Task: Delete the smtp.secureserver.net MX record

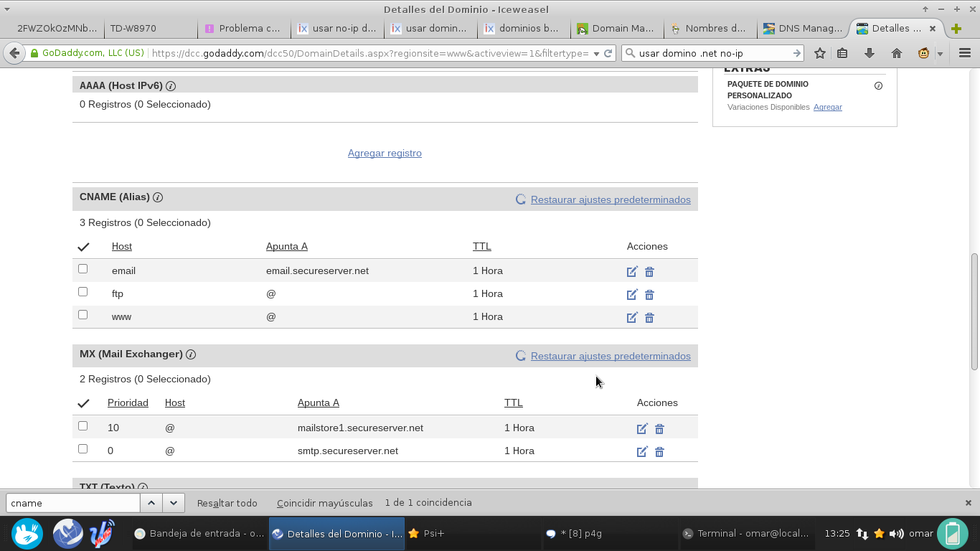Action: tap(659, 451)
